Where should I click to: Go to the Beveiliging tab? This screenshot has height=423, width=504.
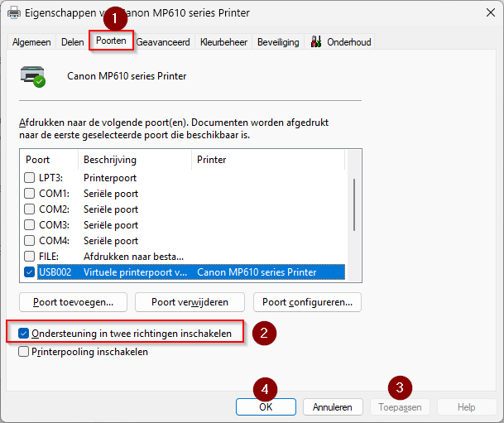coord(278,42)
